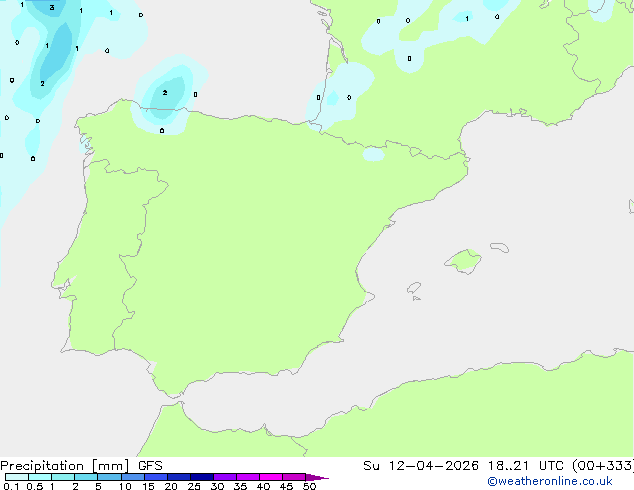Pick the 10–15 mm legend swatch

(x=132, y=477)
